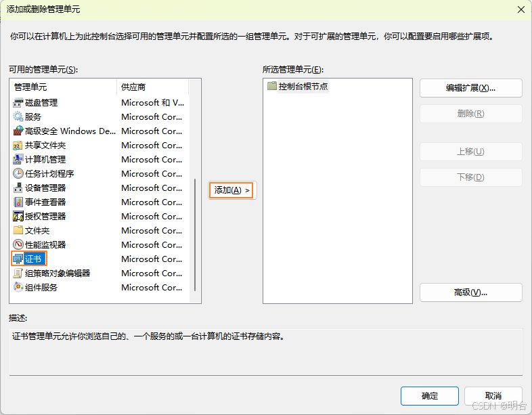Click the 上移(U) button
The image size is (532, 415).
pos(470,152)
